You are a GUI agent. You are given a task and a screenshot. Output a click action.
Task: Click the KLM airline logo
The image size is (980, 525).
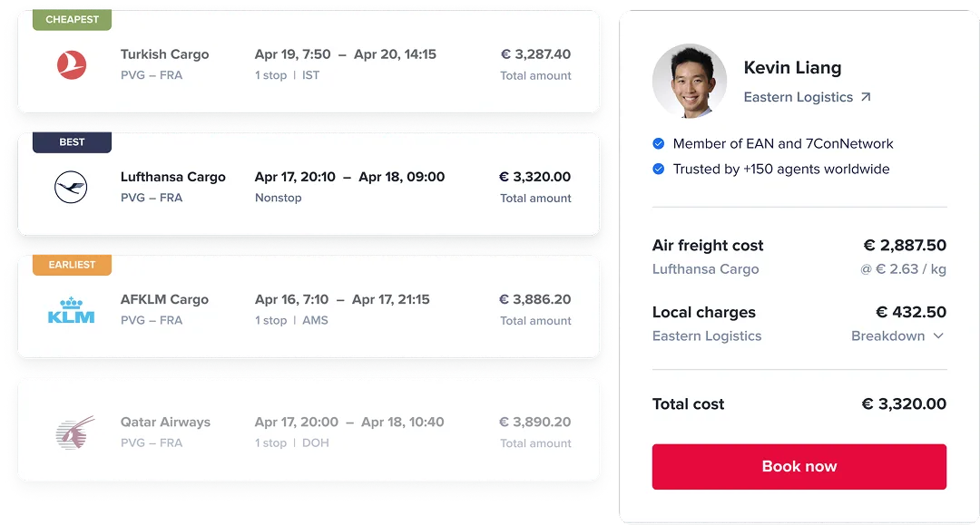tap(71, 308)
